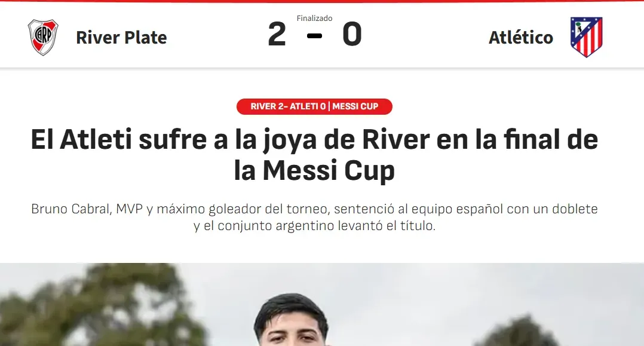644x346 pixels.
Task: Select Atlético's score of 0
Action: 352,34
